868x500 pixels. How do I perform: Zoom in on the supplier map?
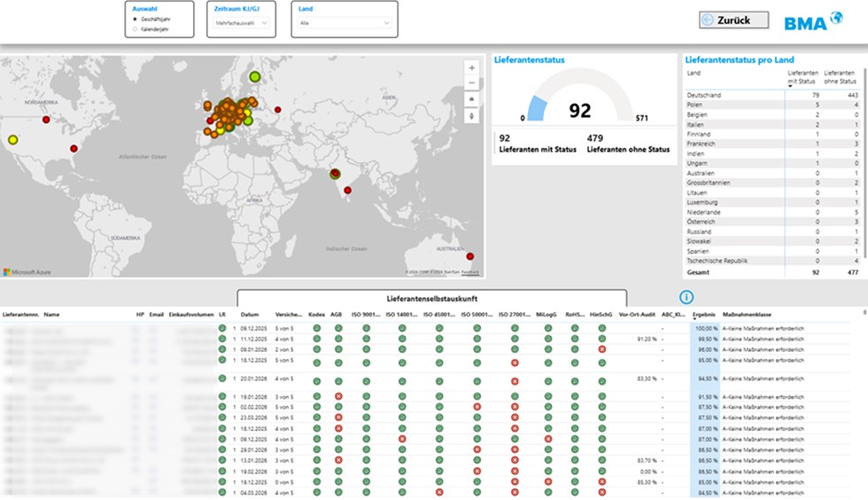471,67
